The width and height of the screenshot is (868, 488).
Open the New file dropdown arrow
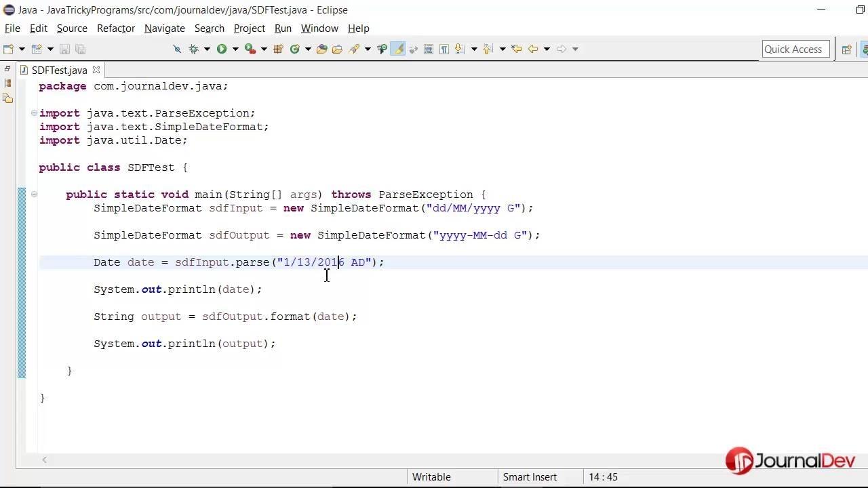(22, 49)
